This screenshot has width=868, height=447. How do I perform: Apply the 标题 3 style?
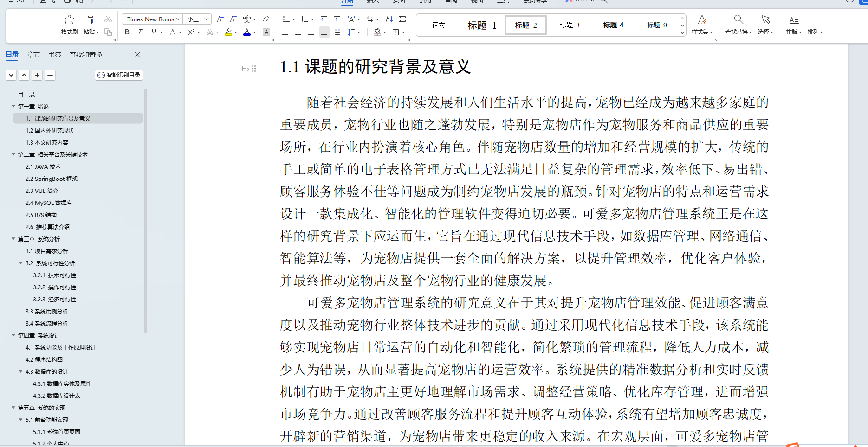(570, 25)
